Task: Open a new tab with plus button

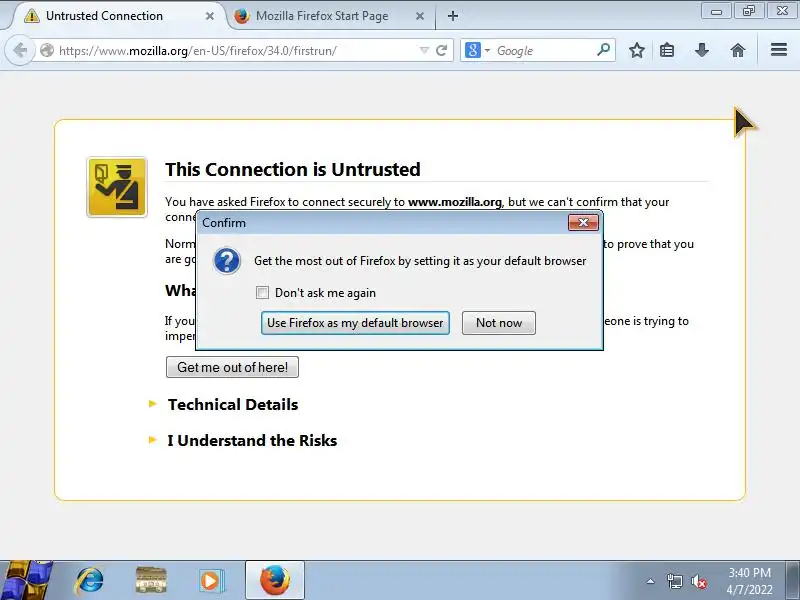Action: [x=453, y=16]
